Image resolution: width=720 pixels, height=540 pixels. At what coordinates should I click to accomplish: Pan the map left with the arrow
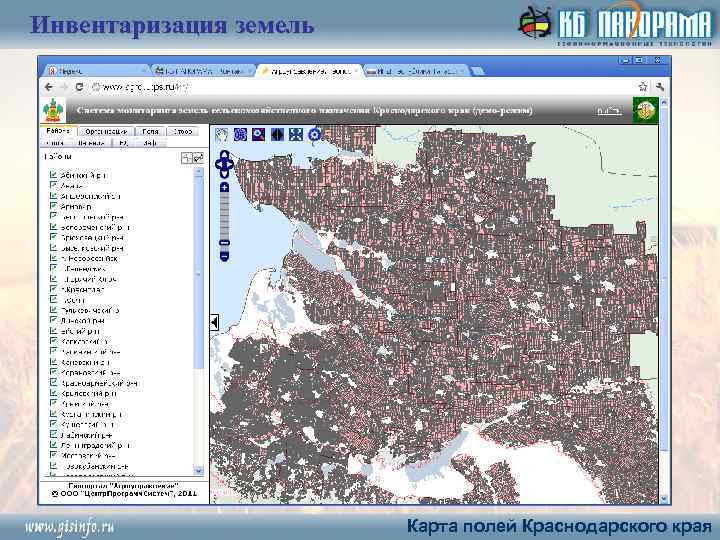pos(218,164)
